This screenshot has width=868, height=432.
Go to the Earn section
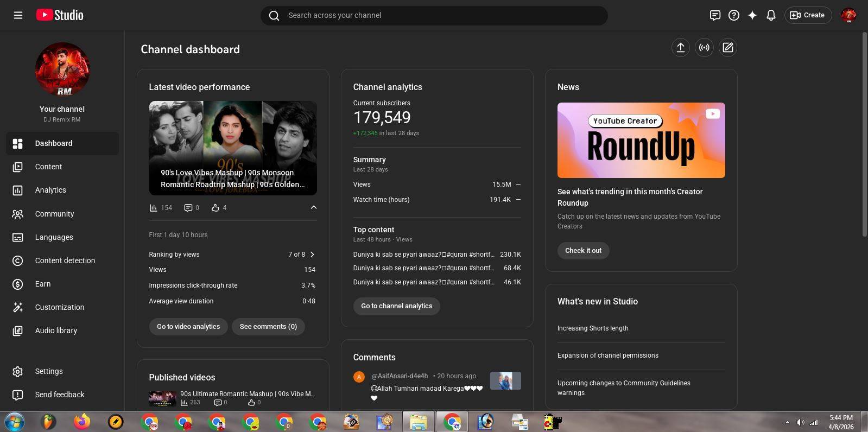(43, 284)
